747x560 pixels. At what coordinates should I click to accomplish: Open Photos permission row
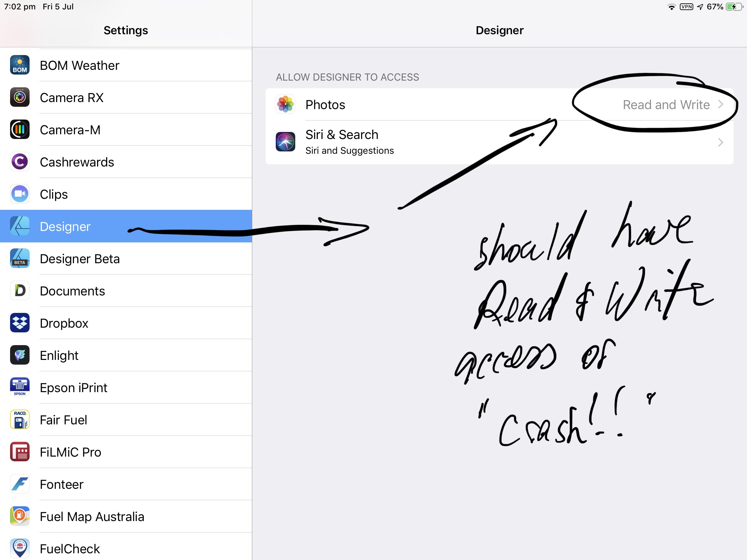coord(499,105)
